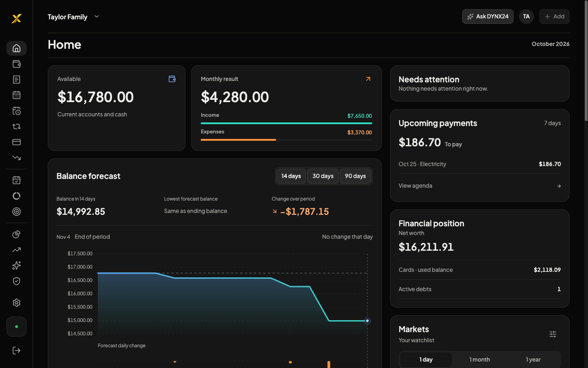Screen dimensions: 588x368
Task: Open the calendar checkmark sidebar icon
Action: 17,180
